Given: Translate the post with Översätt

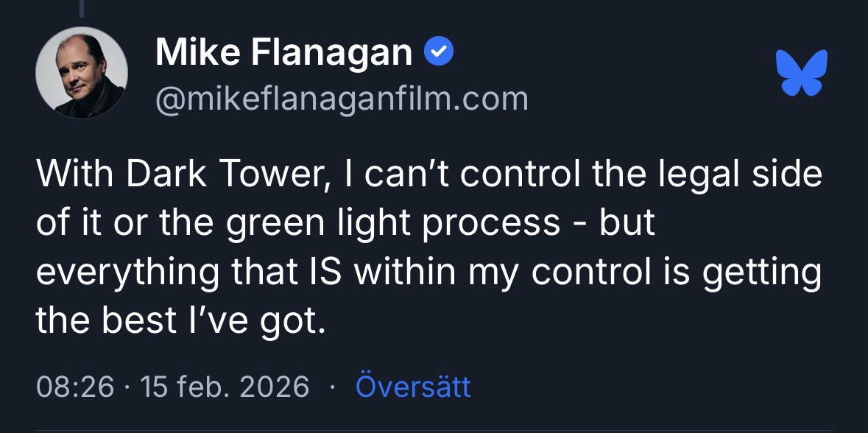Looking at the screenshot, I should click(x=412, y=387).
